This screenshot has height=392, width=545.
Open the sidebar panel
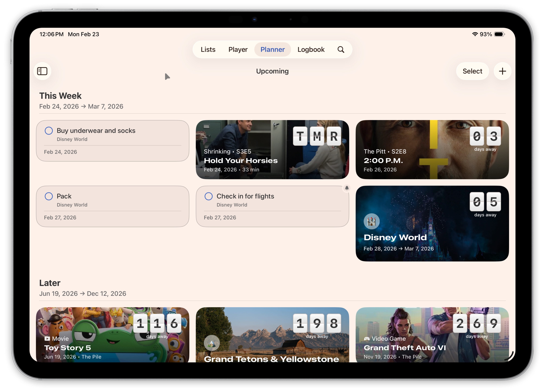click(42, 71)
